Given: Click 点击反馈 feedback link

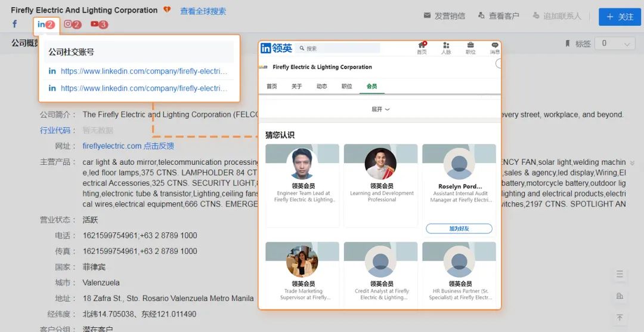Looking at the screenshot, I should [x=159, y=146].
